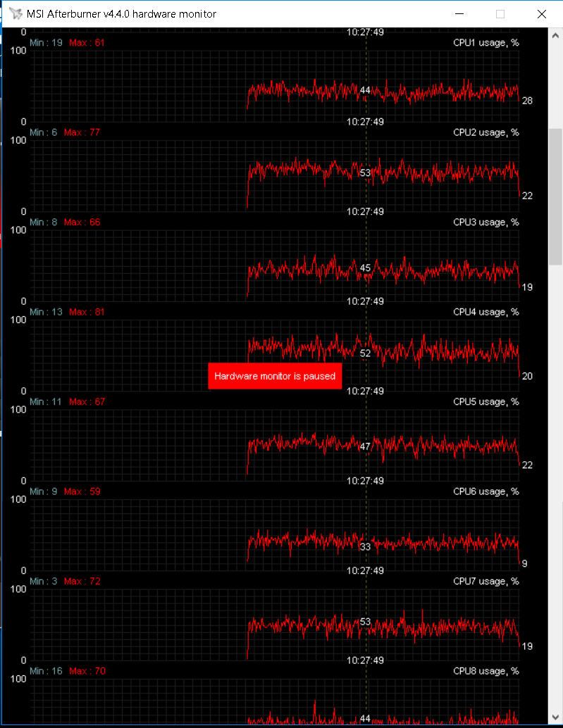Click the Max : 66 value
This screenshot has height=728, width=563.
[82, 222]
